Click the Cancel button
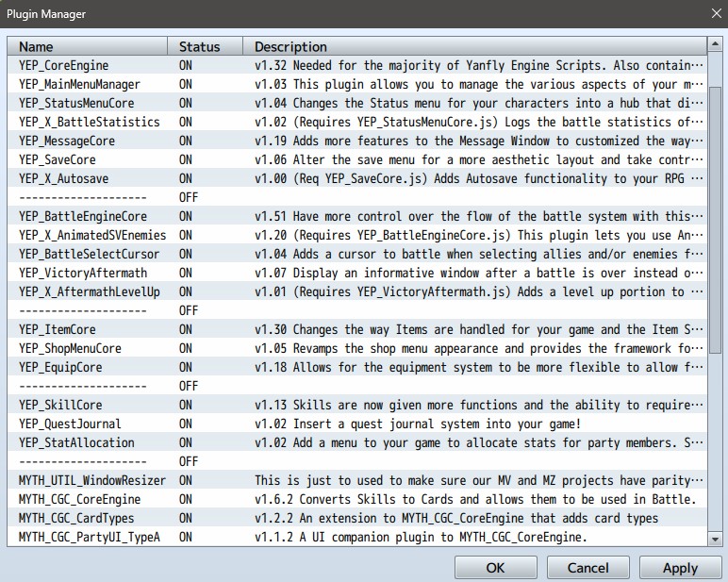Screen dimensions: 728x582 (x=587, y=568)
